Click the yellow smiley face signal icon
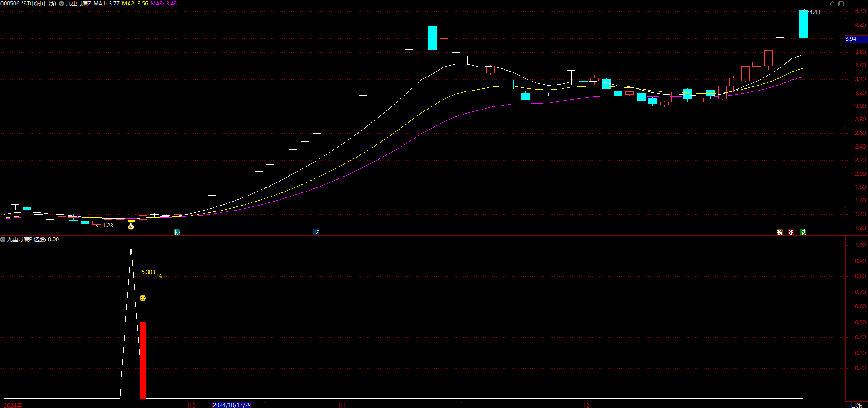 143,298
